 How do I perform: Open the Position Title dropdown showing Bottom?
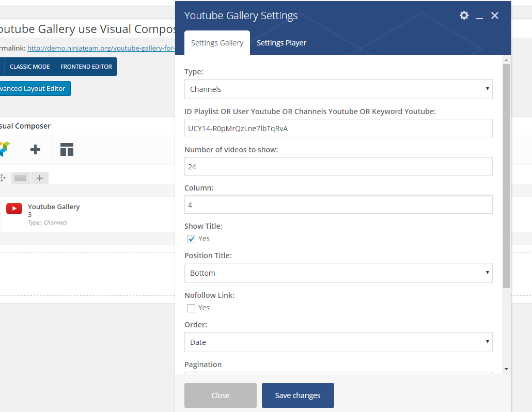pos(338,273)
